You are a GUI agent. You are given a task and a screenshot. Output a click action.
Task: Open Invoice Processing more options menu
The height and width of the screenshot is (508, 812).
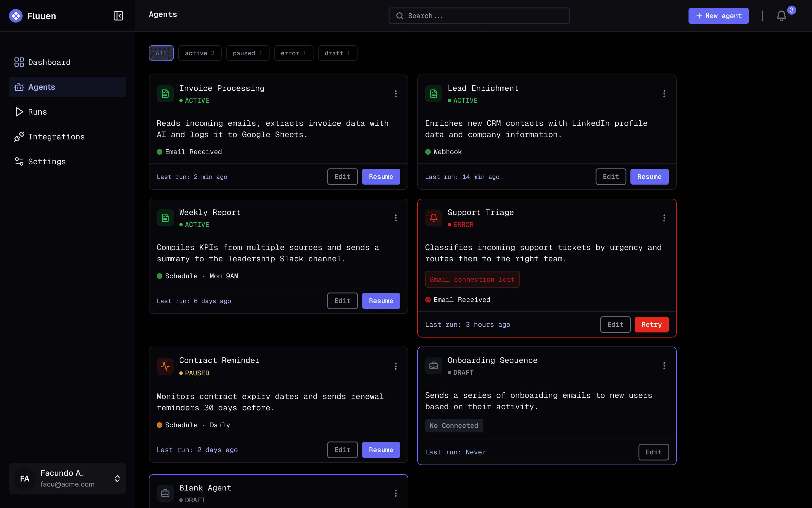(396, 94)
